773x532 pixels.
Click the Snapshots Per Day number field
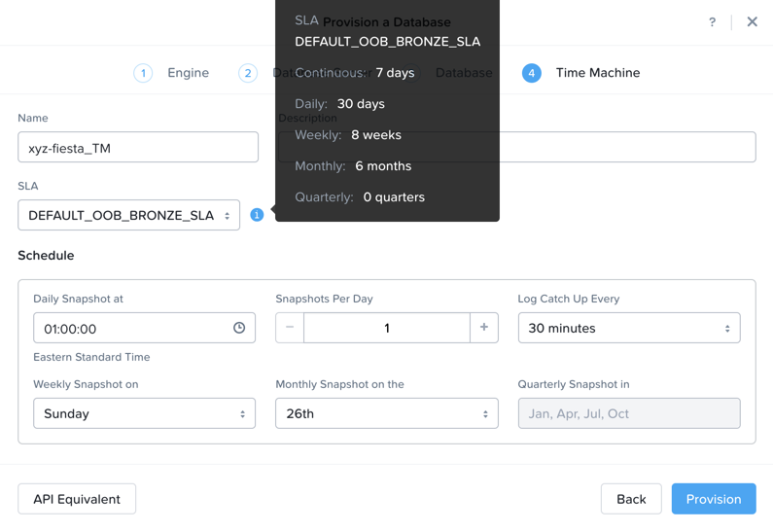[x=387, y=328]
